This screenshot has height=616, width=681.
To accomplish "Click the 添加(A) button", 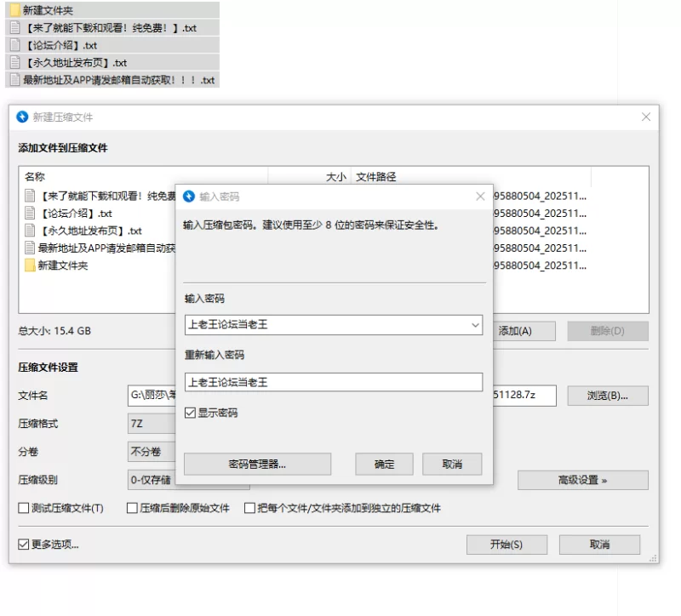I will pyautogui.click(x=524, y=331).
